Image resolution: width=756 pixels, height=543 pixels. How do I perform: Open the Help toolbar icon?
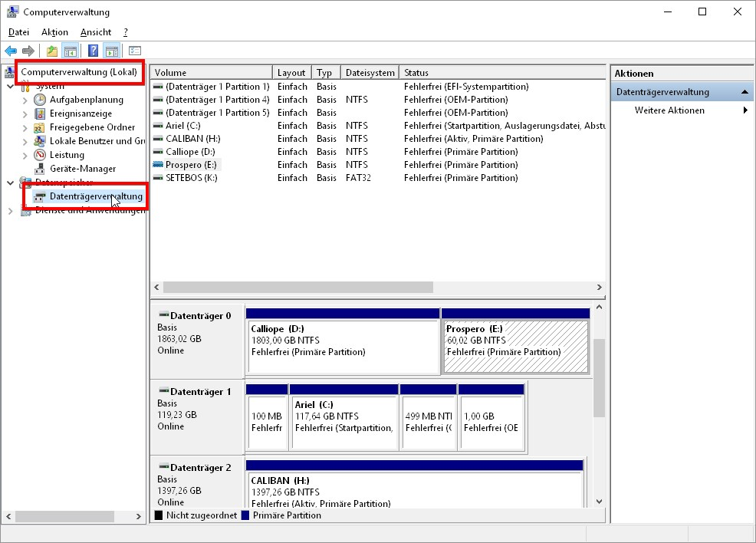click(x=93, y=51)
